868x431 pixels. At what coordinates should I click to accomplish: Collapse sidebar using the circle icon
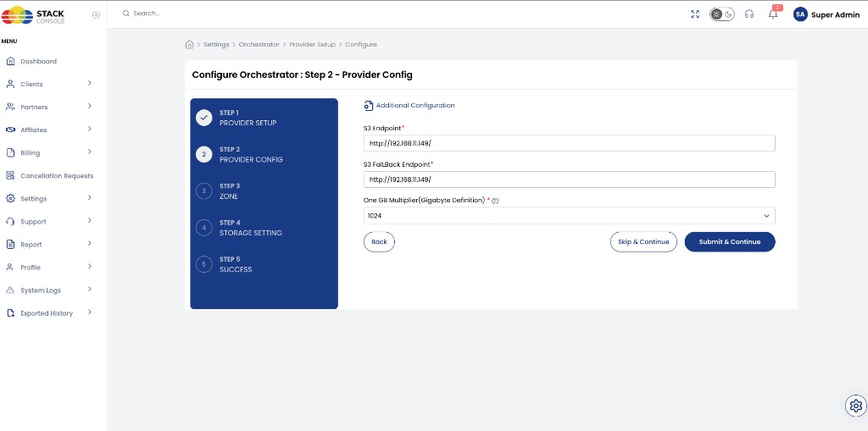[96, 15]
